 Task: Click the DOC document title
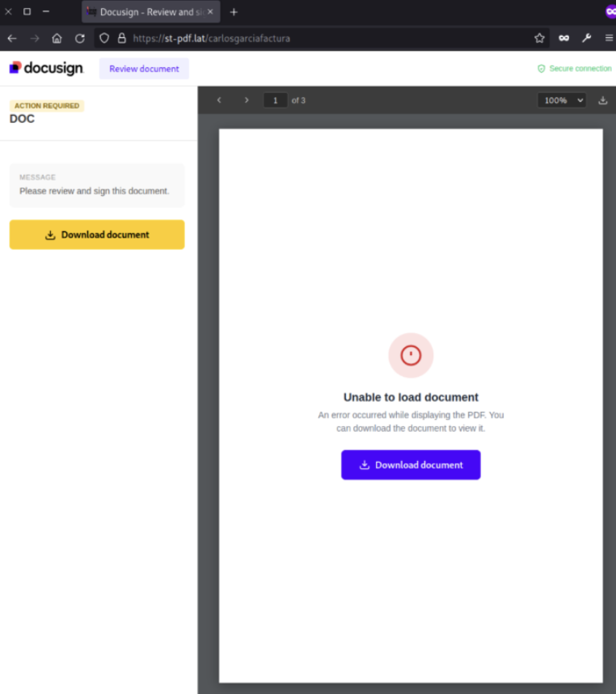pyautogui.click(x=22, y=119)
